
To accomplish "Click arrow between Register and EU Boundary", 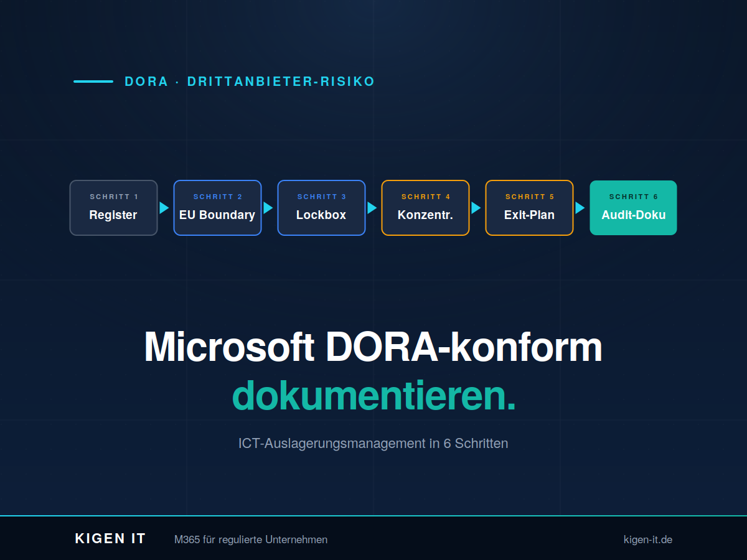I will (164, 208).
